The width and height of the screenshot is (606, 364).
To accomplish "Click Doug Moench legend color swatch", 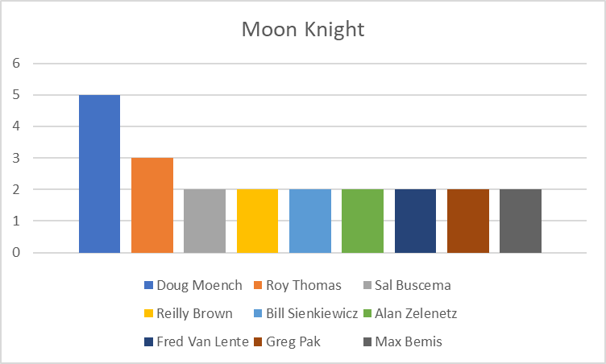I will pyautogui.click(x=149, y=285).
